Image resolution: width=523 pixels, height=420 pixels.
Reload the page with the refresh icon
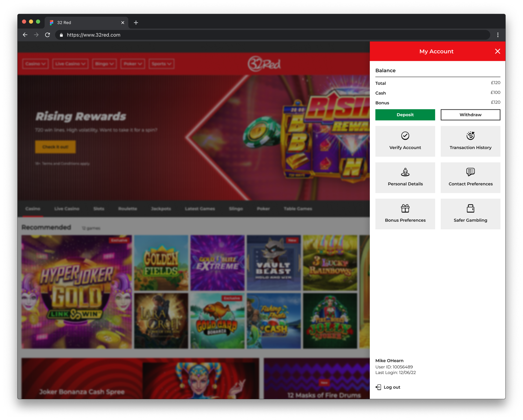[47, 35]
